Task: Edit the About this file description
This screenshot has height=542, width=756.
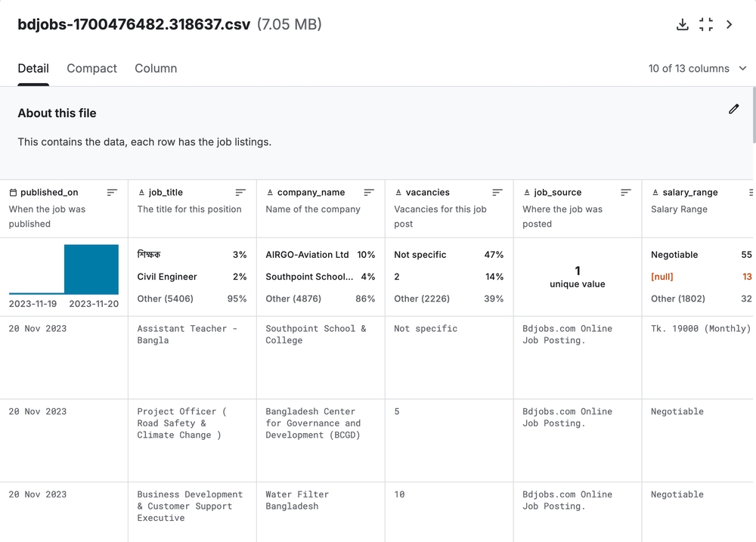Action: point(733,109)
